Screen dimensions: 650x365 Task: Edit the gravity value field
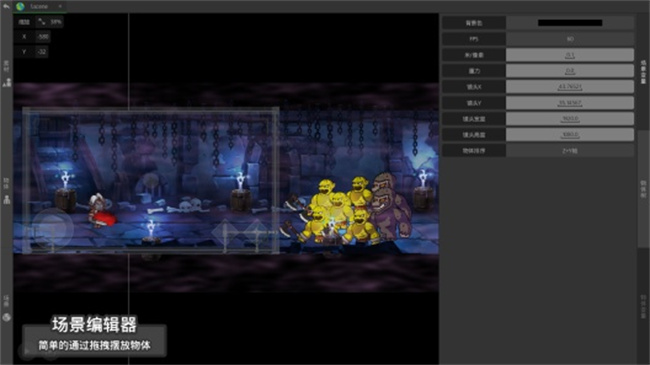(570, 71)
